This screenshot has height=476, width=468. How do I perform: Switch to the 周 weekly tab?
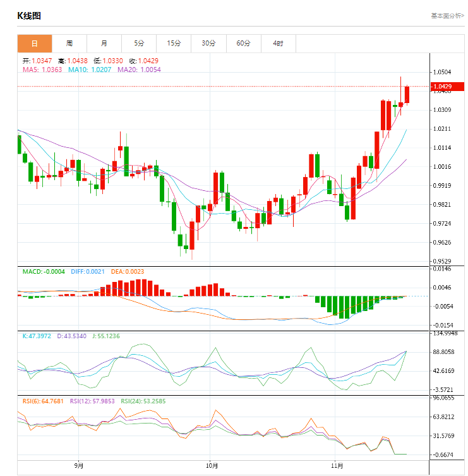click(x=69, y=44)
